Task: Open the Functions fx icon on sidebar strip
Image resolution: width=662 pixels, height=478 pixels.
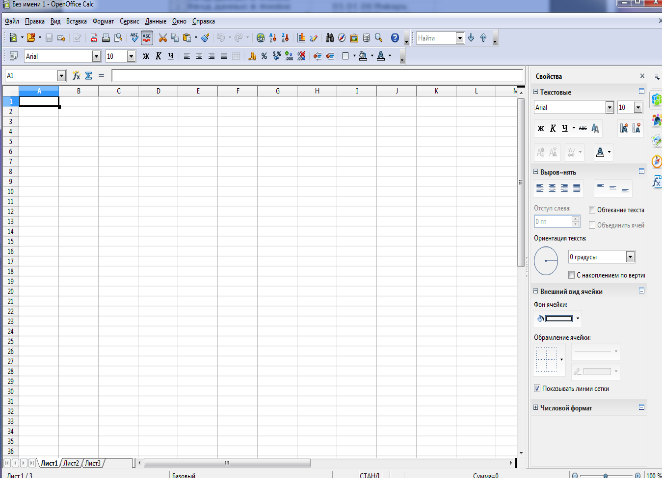Action: click(x=657, y=182)
